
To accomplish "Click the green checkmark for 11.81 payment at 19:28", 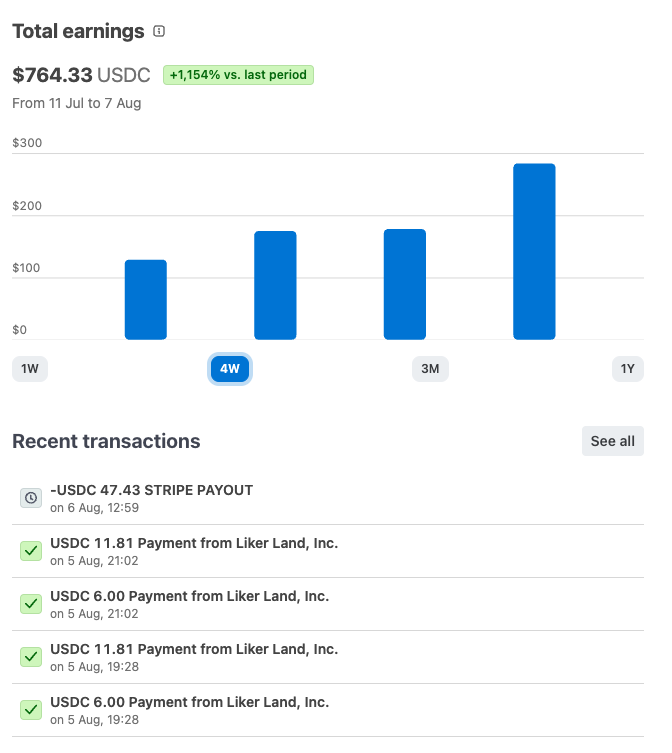I will point(31,657).
